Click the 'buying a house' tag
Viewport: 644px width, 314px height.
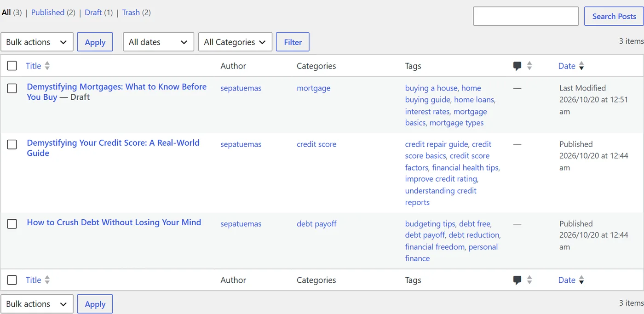point(431,88)
